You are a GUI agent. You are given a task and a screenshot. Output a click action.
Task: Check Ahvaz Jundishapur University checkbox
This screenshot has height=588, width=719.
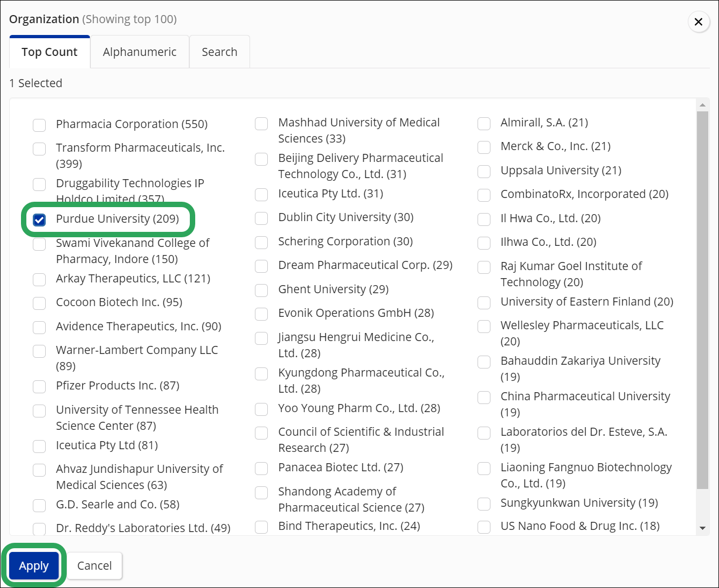click(x=39, y=470)
